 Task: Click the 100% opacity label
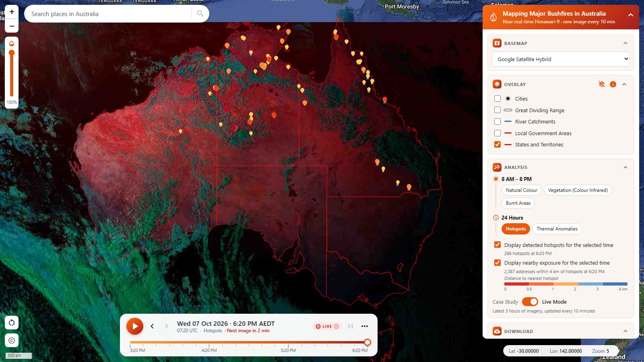coord(12,102)
